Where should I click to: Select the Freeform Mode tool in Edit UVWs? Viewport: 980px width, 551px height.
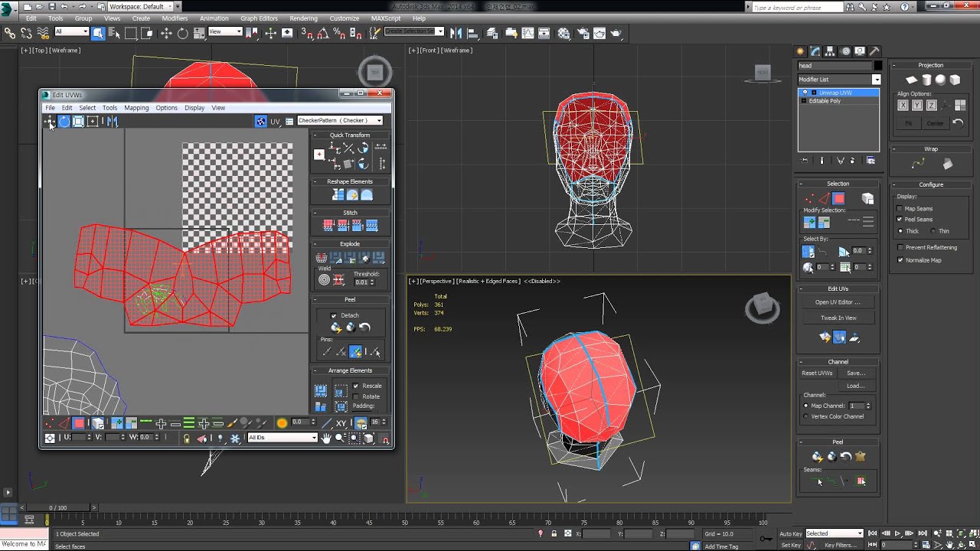93,121
